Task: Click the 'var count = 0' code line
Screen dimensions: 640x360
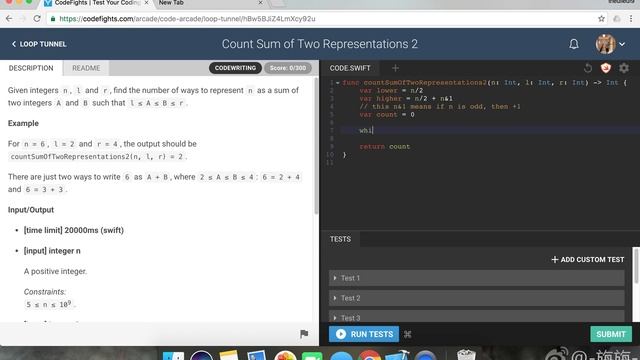Action: tap(387, 115)
